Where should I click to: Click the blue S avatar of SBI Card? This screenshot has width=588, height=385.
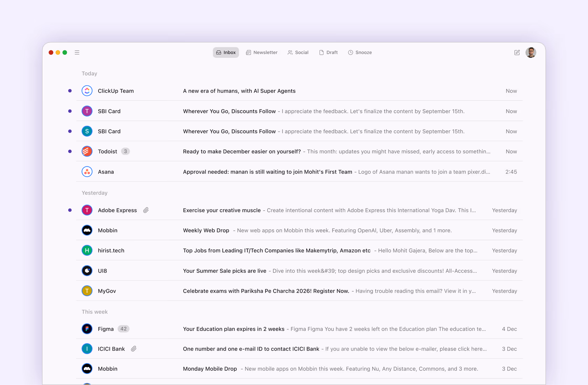pos(87,131)
